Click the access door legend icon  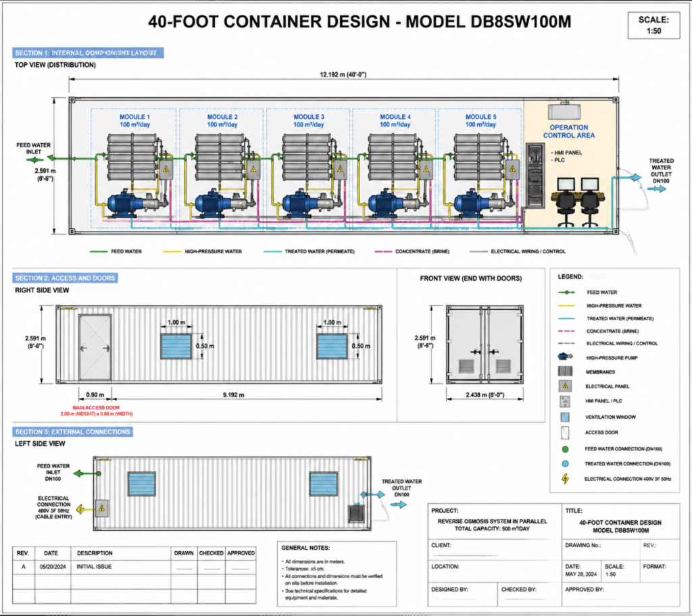[565, 433]
